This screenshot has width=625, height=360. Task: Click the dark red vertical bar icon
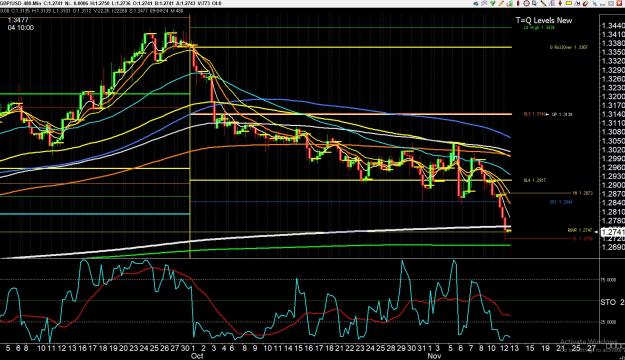(518, 3)
